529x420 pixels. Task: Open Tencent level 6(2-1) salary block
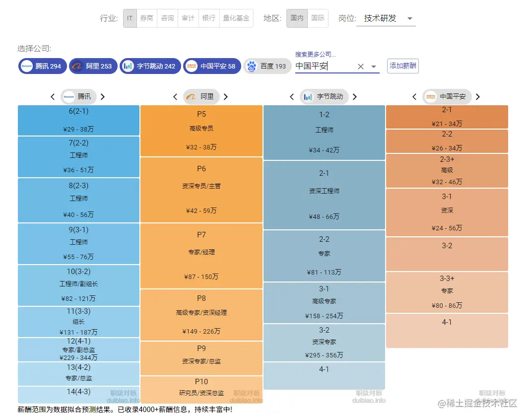point(78,120)
